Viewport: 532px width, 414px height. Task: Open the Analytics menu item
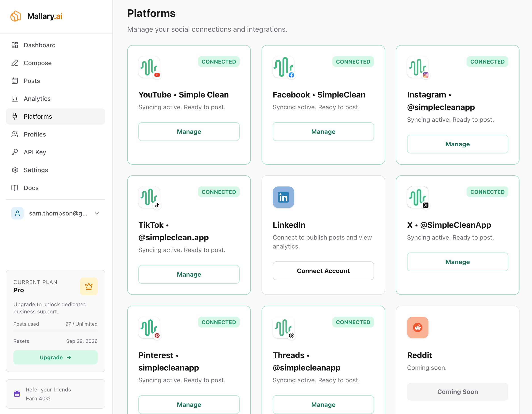56,99
